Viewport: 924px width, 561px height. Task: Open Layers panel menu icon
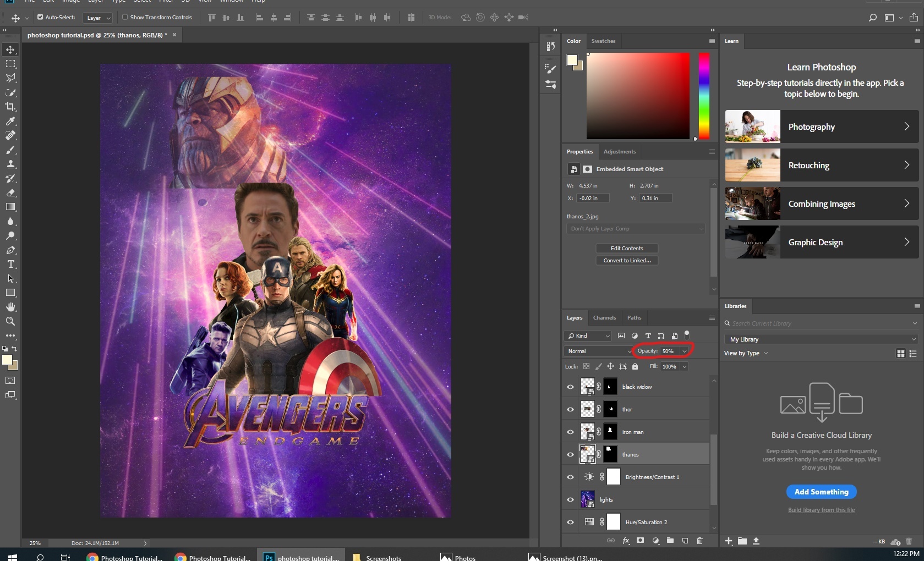click(712, 317)
